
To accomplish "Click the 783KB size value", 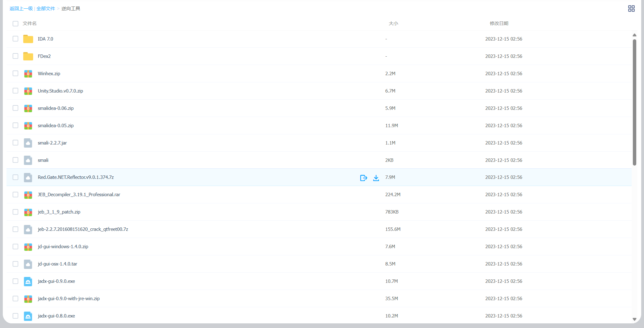I will [392, 212].
